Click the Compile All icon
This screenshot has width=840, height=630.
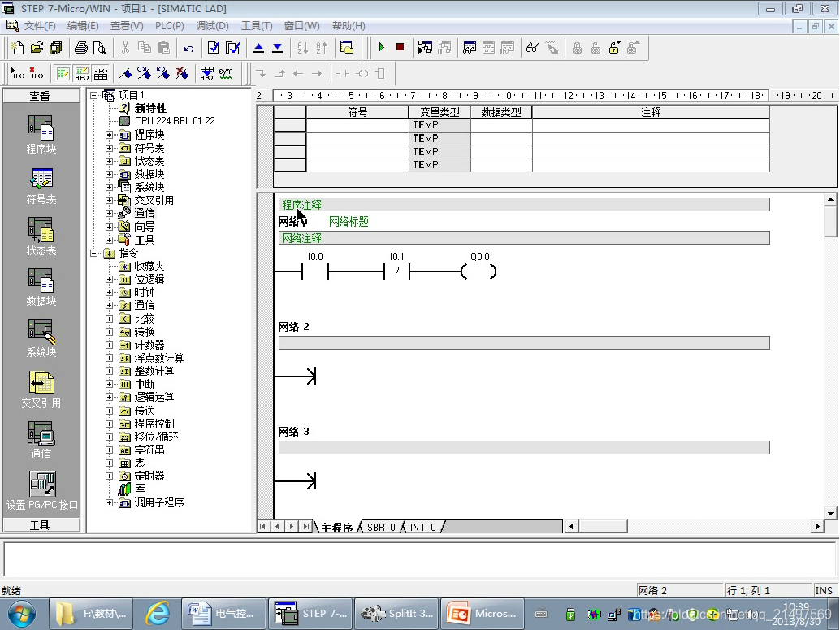232,48
